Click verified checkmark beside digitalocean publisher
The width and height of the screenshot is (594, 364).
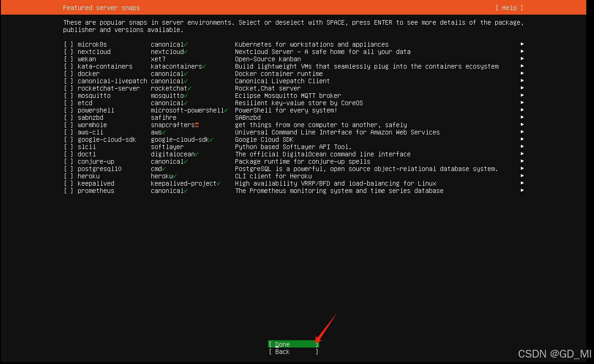click(197, 154)
